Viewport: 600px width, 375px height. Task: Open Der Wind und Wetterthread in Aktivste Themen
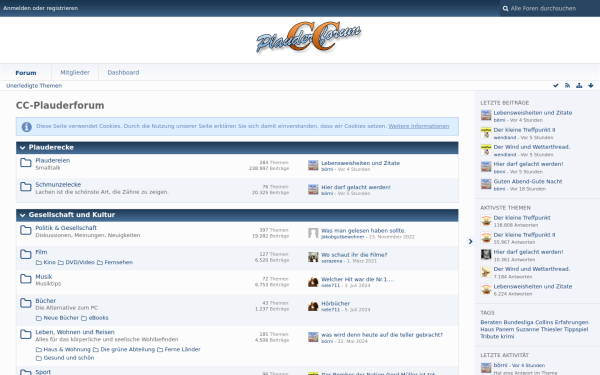tap(532, 269)
